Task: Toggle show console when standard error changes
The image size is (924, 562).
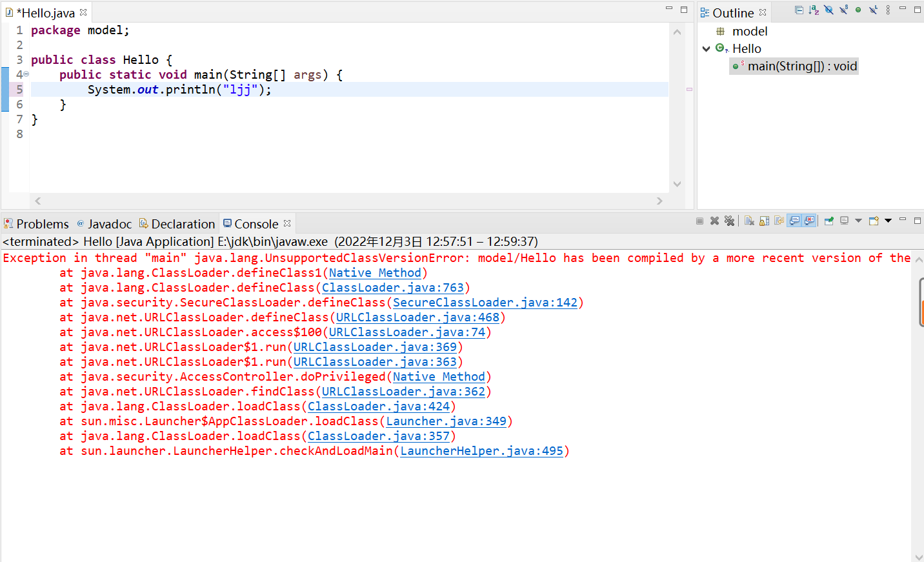Action: pos(809,221)
